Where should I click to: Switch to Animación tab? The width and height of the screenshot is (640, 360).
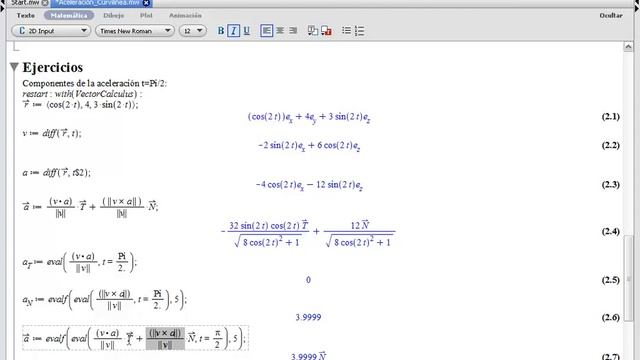point(185,16)
